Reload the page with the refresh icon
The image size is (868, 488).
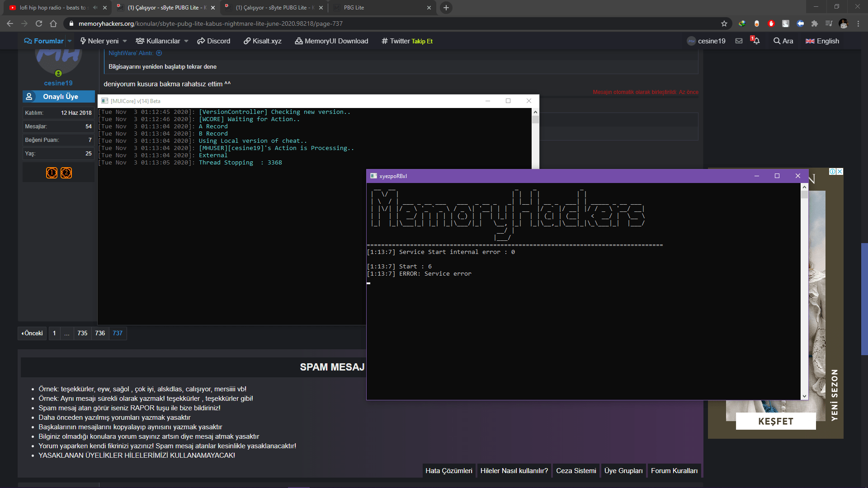pos(39,23)
